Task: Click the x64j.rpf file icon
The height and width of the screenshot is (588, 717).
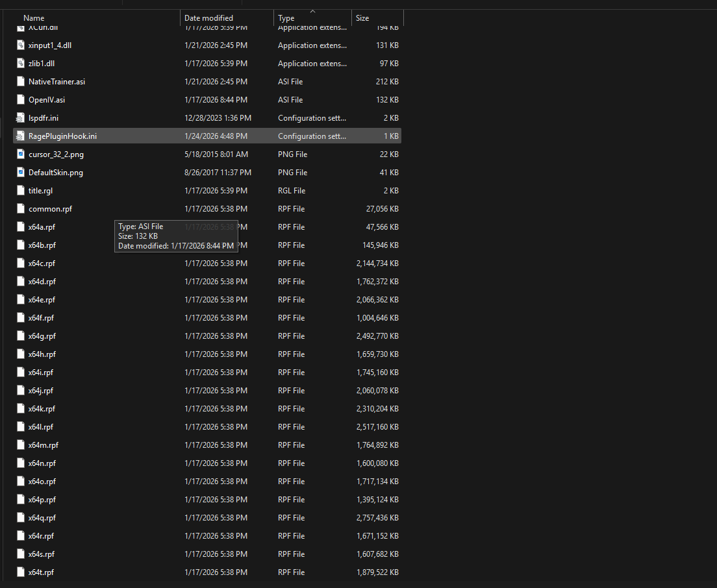Action: tap(21, 390)
